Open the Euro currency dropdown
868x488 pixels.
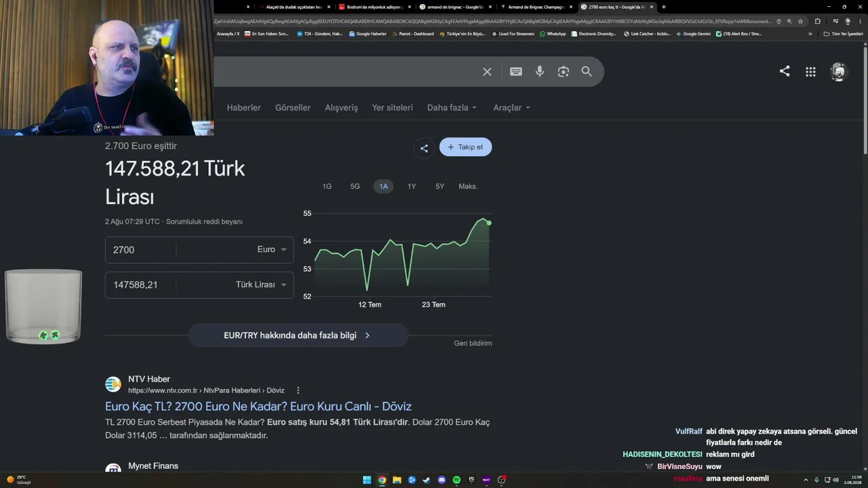pos(272,249)
